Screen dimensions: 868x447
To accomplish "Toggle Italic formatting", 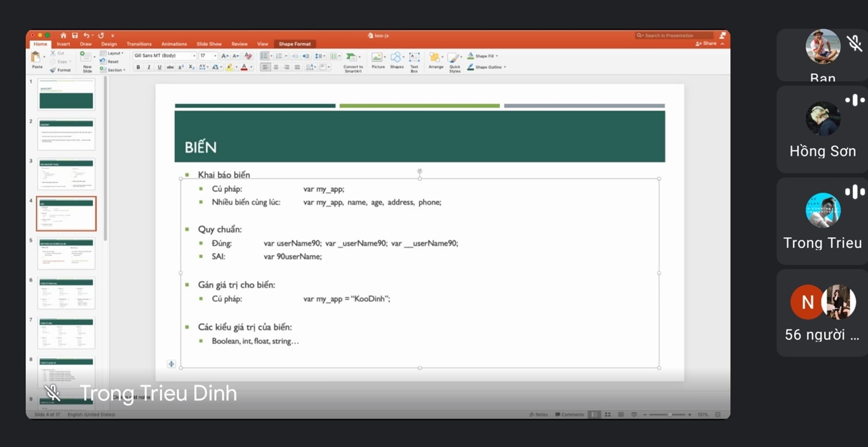I will [x=149, y=67].
